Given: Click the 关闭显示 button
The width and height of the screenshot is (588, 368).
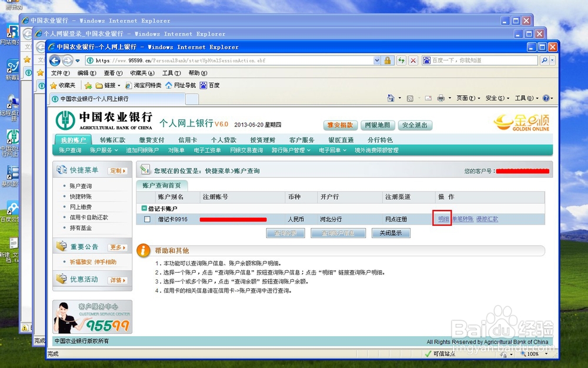Looking at the screenshot, I should click(391, 233).
